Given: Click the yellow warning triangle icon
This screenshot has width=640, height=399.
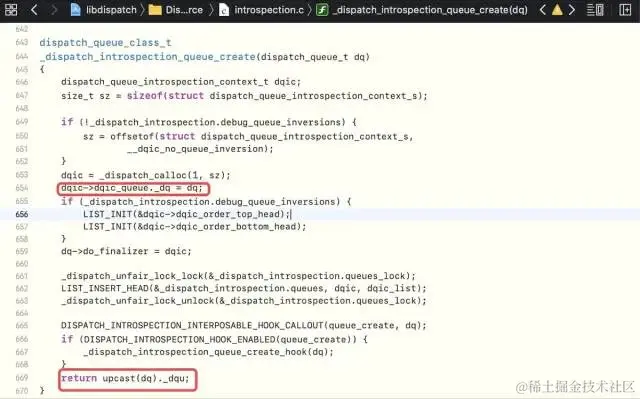Looking at the screenshot, I should tap(557, 9).
